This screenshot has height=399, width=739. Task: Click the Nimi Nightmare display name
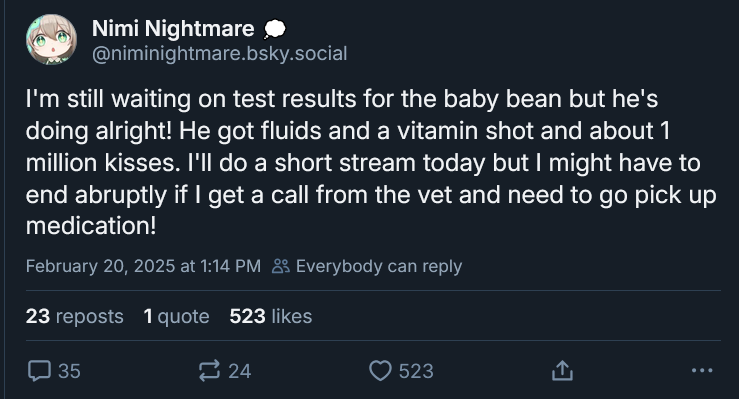click(173, 29)
